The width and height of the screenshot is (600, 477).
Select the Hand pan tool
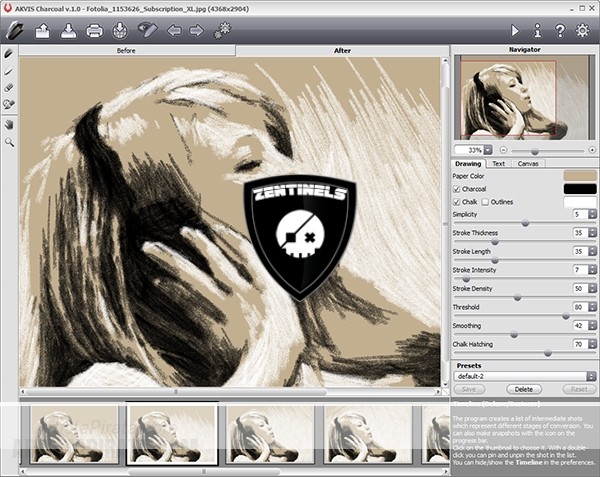[9, 124]
